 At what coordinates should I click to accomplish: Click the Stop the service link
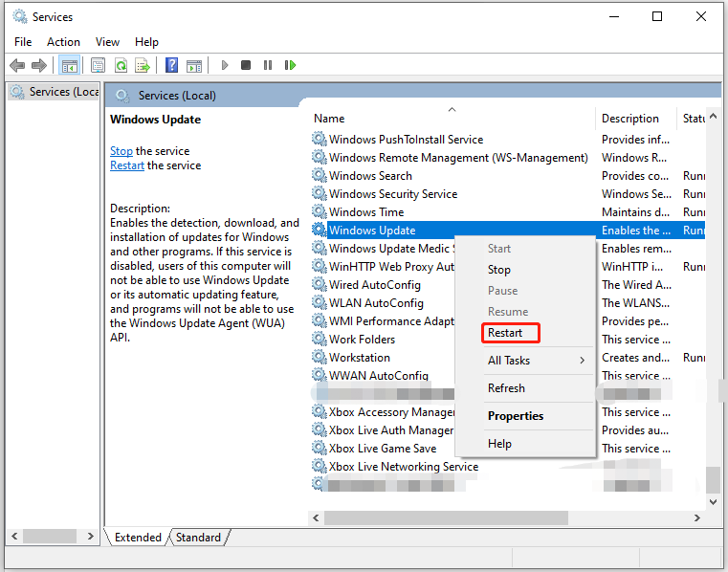[x=121, y=151]
